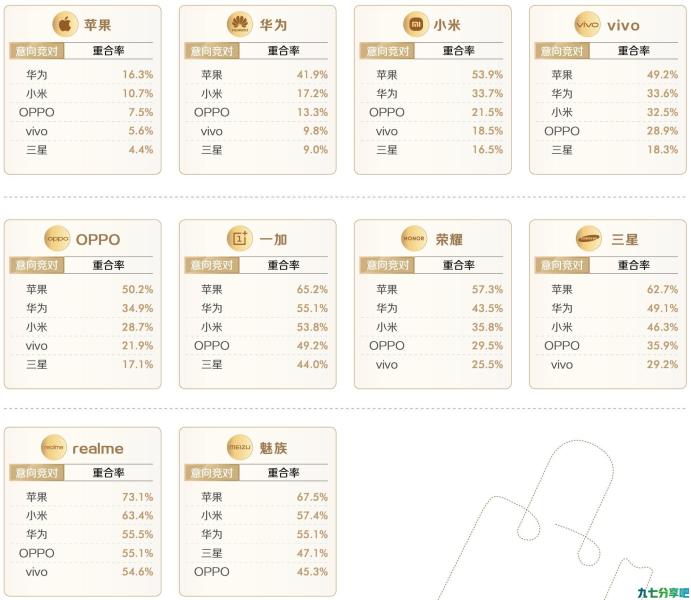Click the Samsung logo icon
Image resolution: width=691 pixels, height=600 pixels.
(x=589, y=238)
